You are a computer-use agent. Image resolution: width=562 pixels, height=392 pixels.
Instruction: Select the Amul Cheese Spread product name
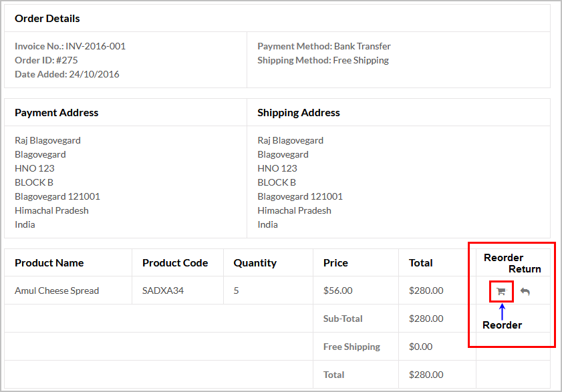click(57, 290)
